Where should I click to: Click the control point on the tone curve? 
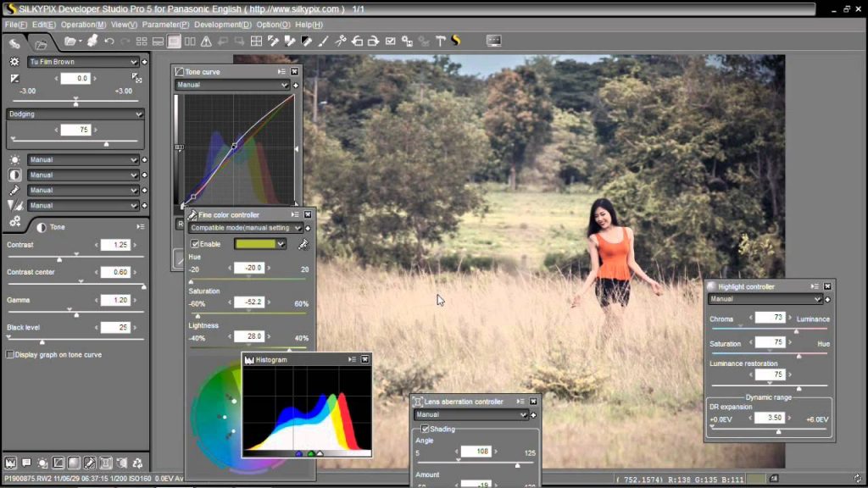[234, 146]
